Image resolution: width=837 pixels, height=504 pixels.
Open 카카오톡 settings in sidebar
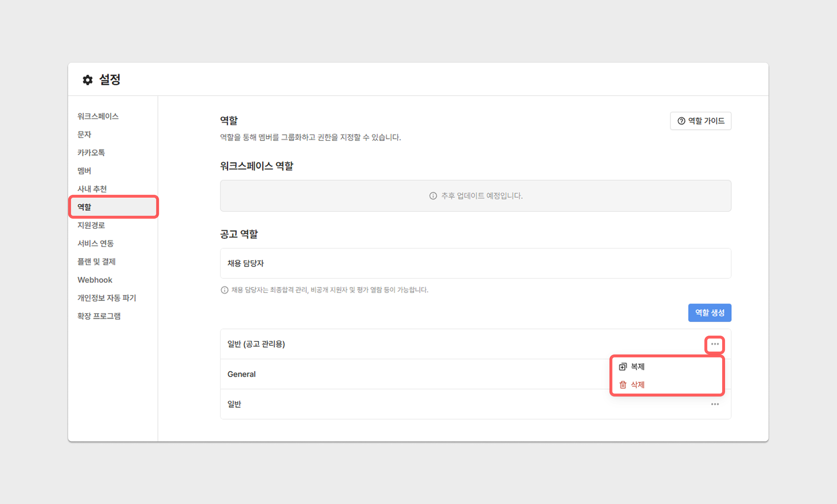pyautogui.click(x=91, y=152)
